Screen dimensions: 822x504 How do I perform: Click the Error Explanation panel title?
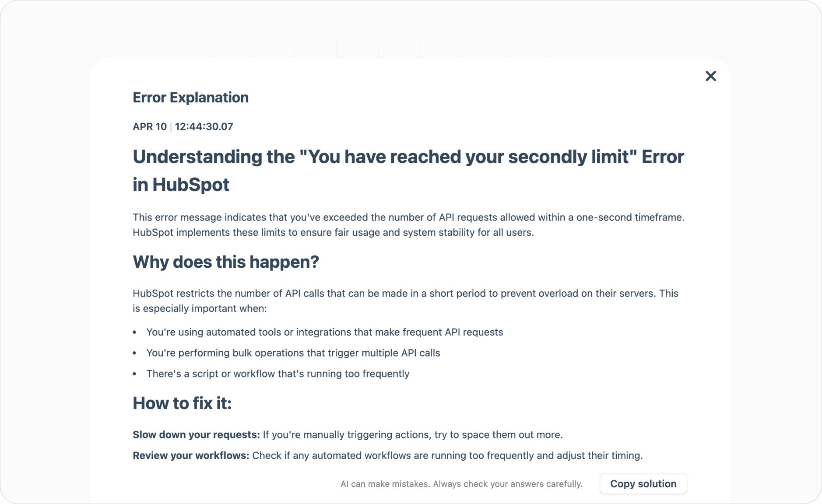click(190, 98)
